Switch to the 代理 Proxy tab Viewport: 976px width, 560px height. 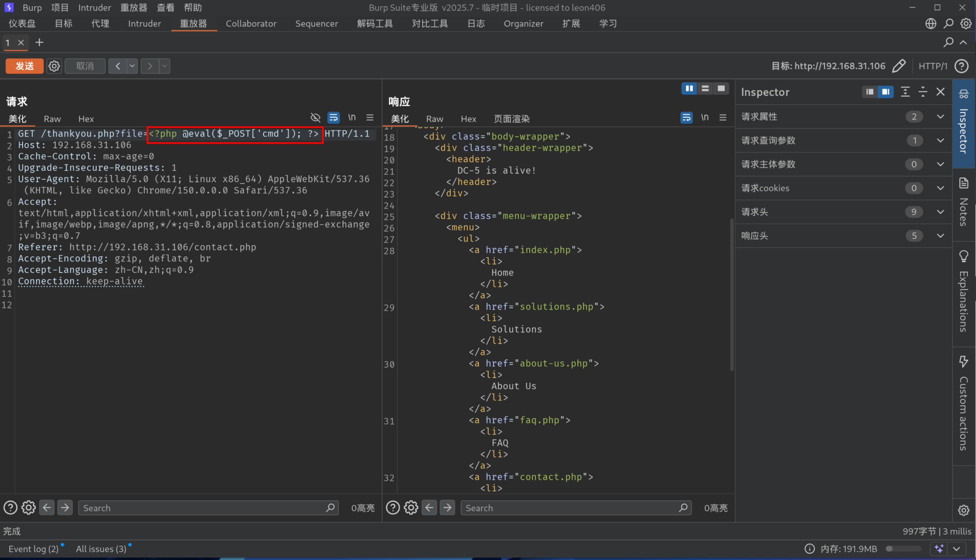click(100, 24)
